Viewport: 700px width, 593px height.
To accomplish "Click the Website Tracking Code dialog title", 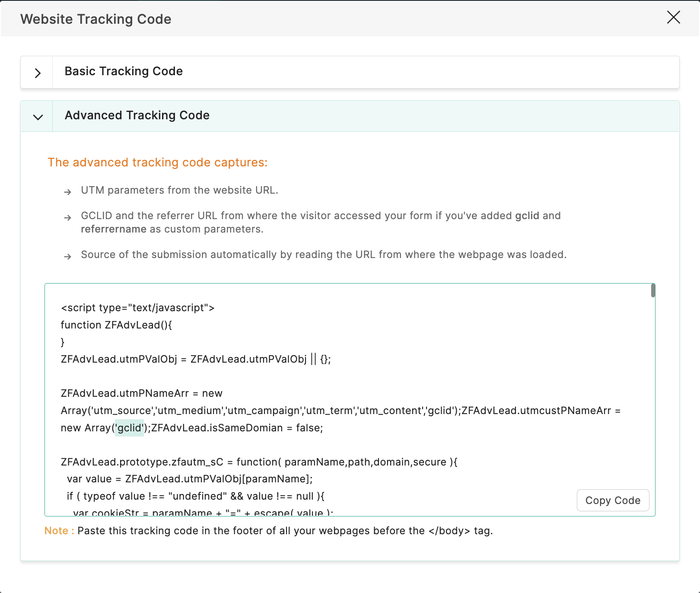I will 95,19.
